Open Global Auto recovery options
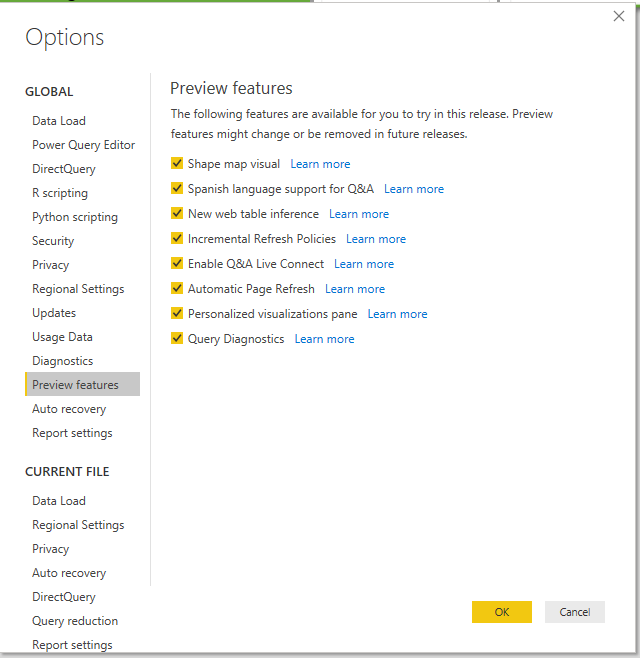640x658 pixels. click(69, 409)
